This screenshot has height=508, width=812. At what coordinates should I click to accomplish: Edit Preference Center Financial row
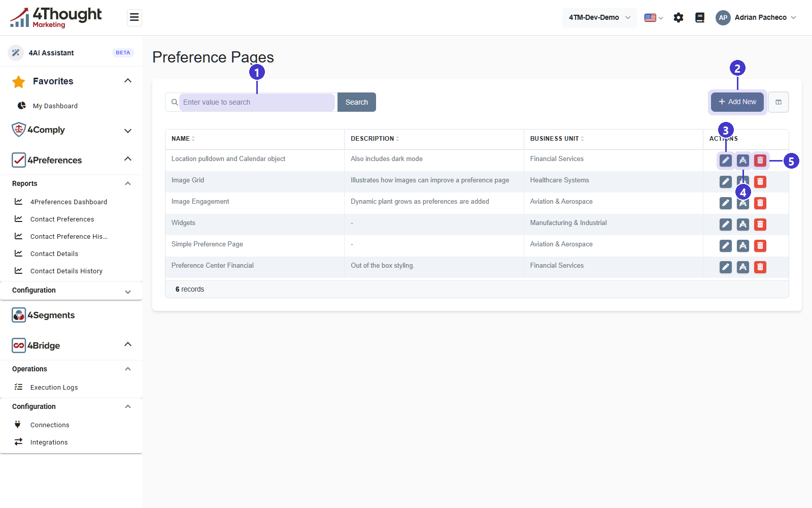726,267
